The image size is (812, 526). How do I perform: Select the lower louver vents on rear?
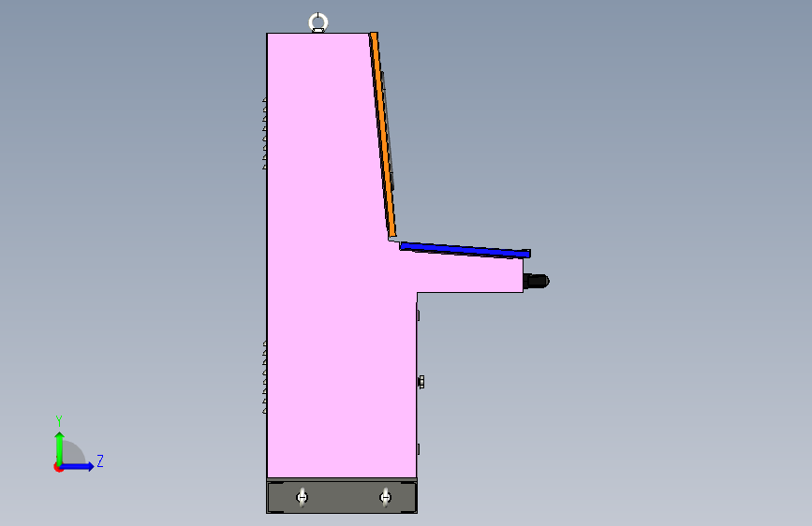(265, 377)
